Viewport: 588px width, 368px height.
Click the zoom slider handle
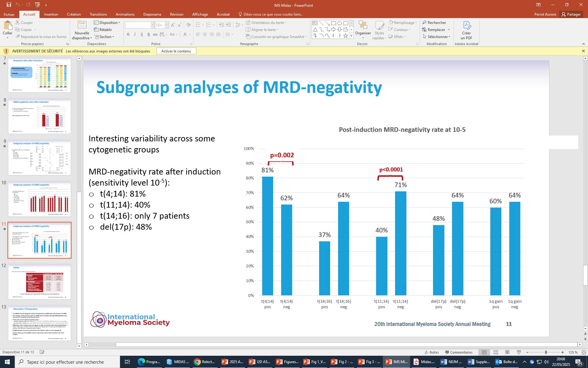pos(546,352)
